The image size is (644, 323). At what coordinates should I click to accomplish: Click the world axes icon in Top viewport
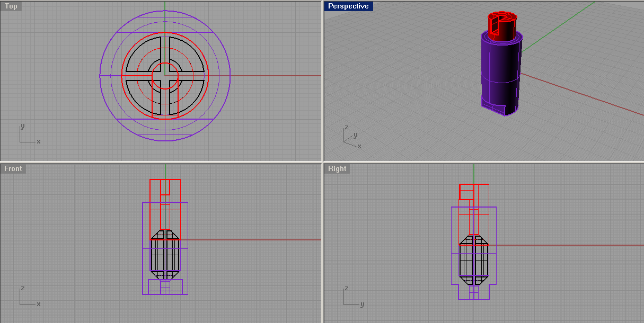click(x=30, y=134)
